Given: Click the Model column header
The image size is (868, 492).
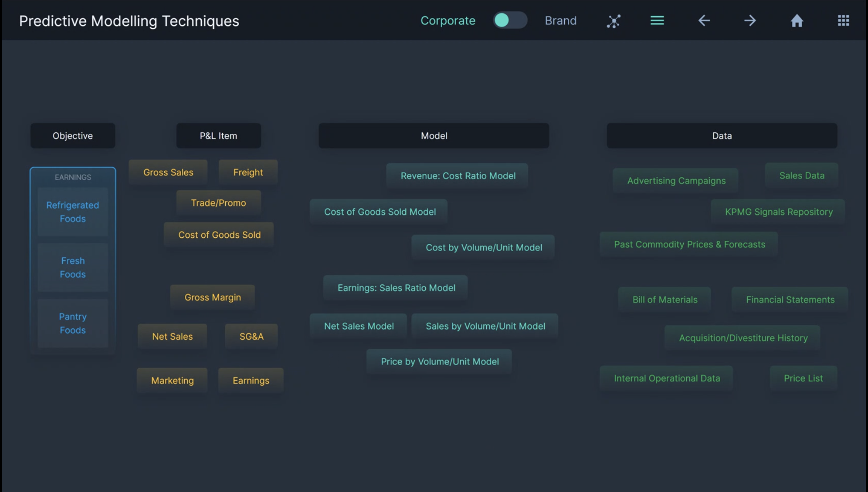Looking at the screenshot, I should coord(434,136).
